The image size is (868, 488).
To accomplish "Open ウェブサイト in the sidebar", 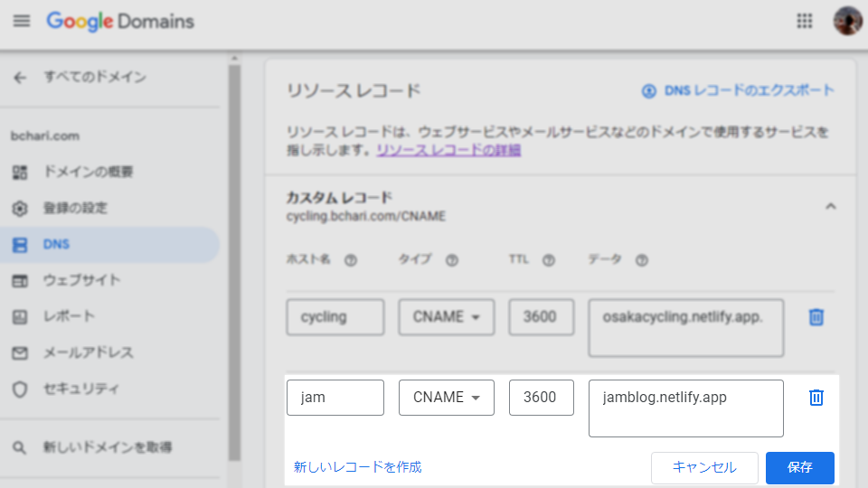I will tap(82, 280).
